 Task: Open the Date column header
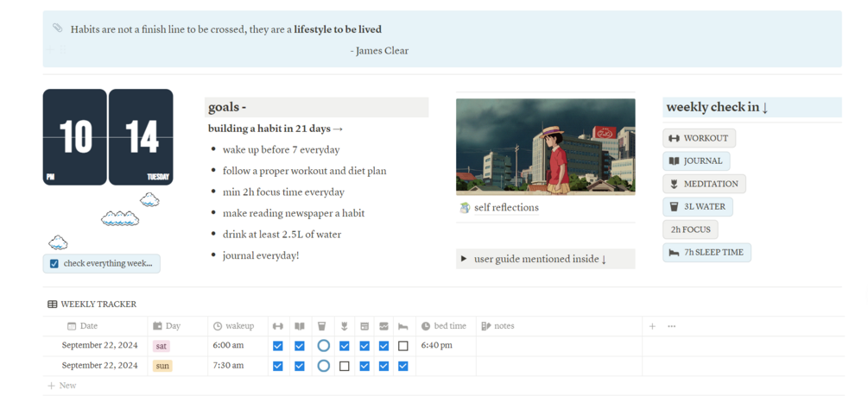95,326
